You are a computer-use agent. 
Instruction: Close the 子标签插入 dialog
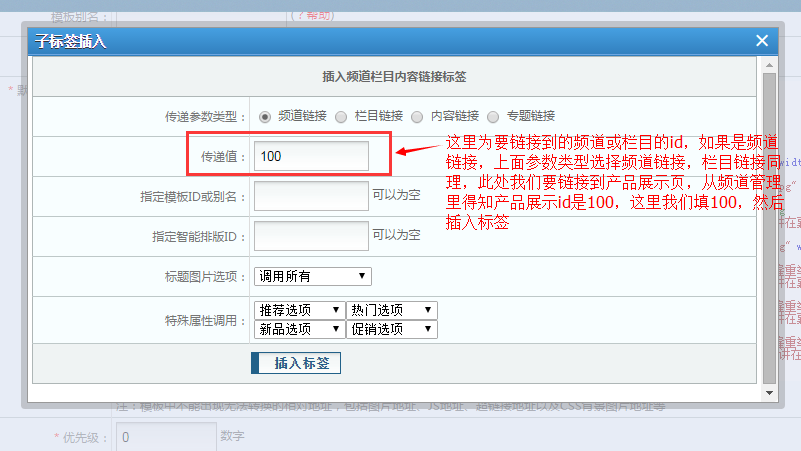762,41
